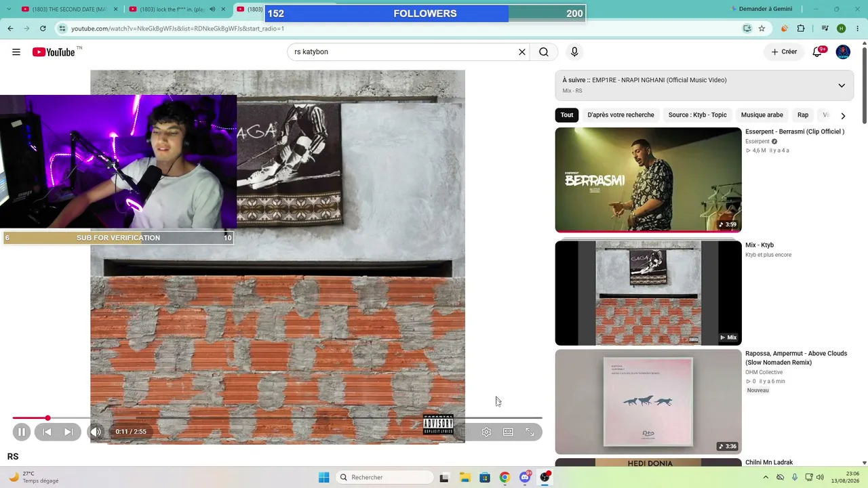The height and width of the screenshot is (488, 868).
Task: Open the tab search dropdown arrow
Action: pos(7,9)
